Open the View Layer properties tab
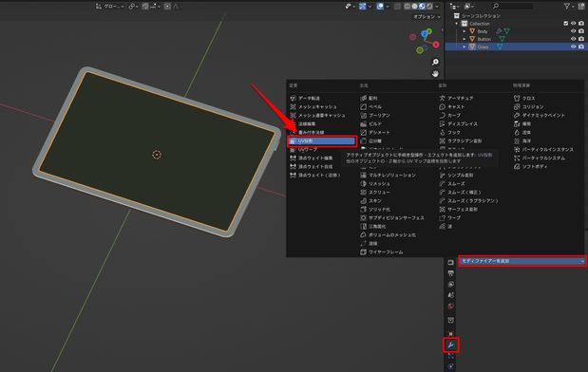 451,285
